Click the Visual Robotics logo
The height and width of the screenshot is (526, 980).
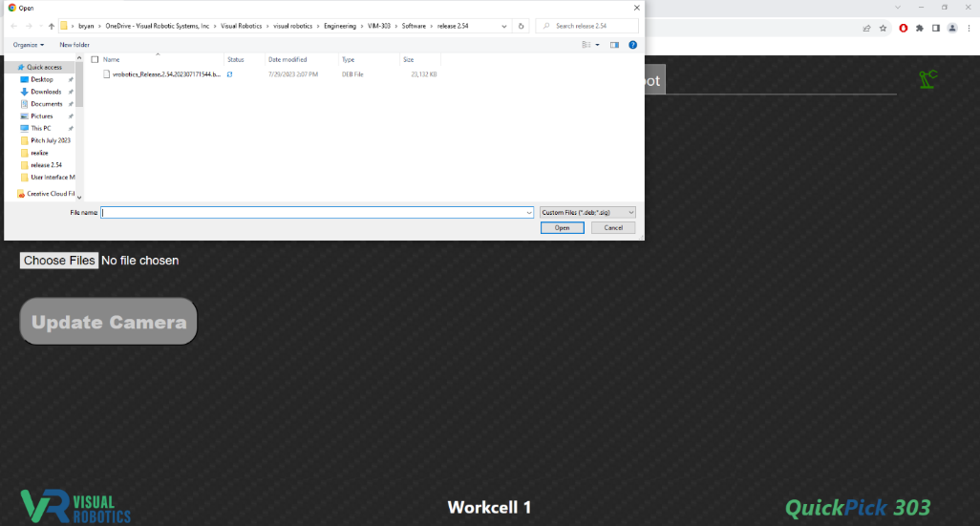pyautogui.click(x=75, y=507)
